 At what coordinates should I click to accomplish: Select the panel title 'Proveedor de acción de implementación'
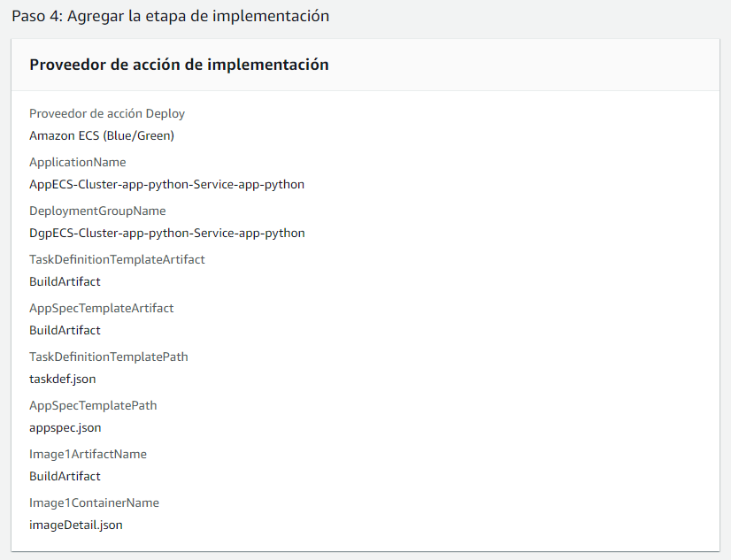click(x=179, y=65)
